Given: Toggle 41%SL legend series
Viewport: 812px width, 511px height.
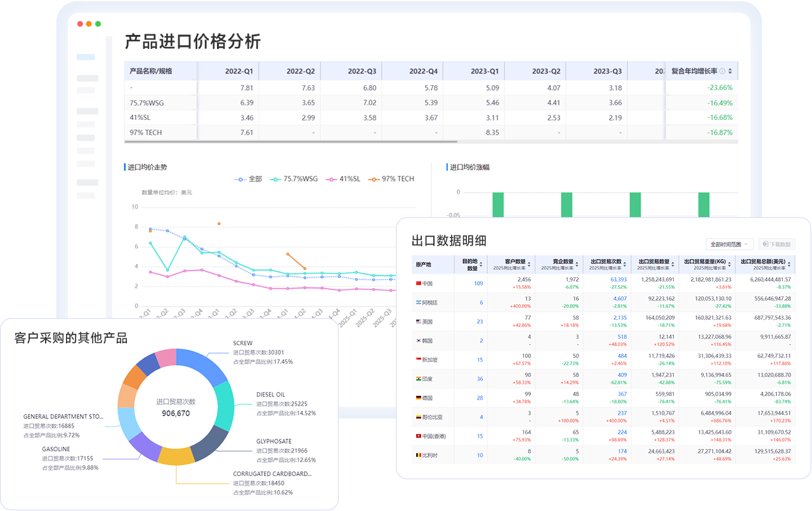Looking at the screenshot, I should (343, 179).
